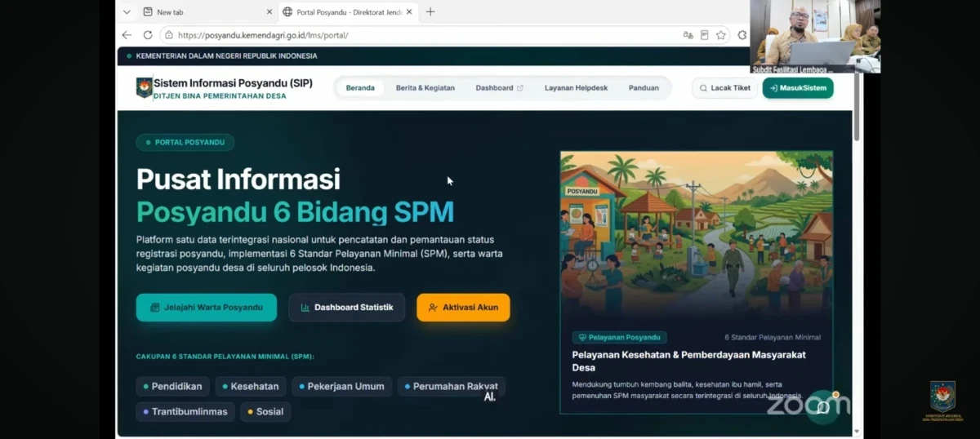The width and height of the screenshot is (980, 439).
Task: View site information lock icon
Action: (168, 35)
